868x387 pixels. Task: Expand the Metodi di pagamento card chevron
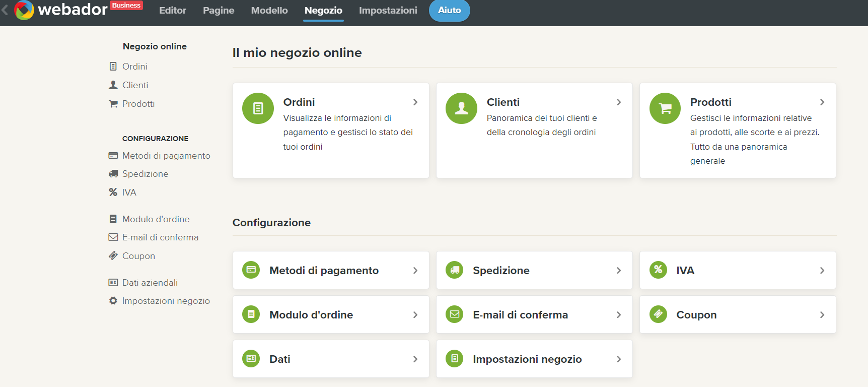point(415,271)
